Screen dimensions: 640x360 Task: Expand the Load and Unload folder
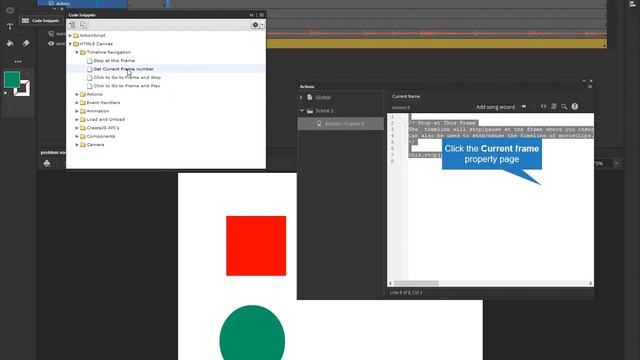click(x=77, y=120)
